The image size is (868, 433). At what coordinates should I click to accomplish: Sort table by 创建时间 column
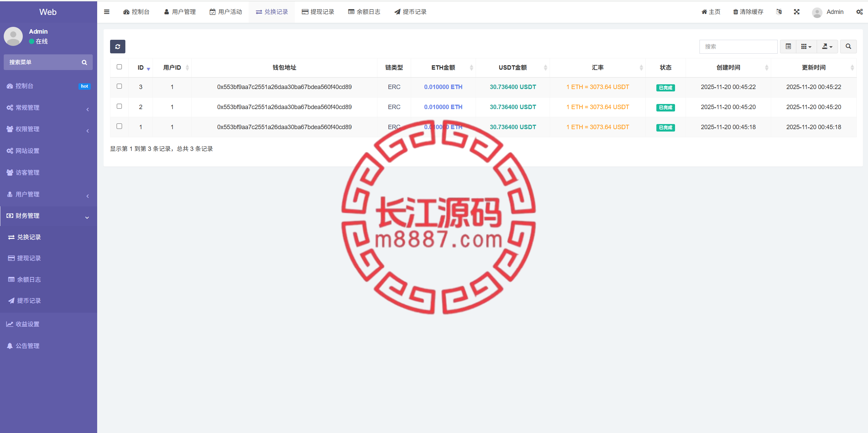pyautogui.click(x=728, y=68)
